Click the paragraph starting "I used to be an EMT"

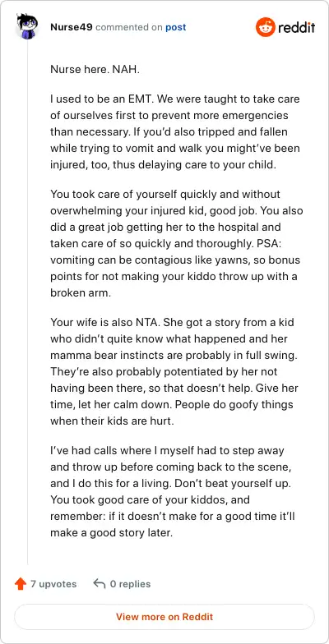click(x=174, y=131)
